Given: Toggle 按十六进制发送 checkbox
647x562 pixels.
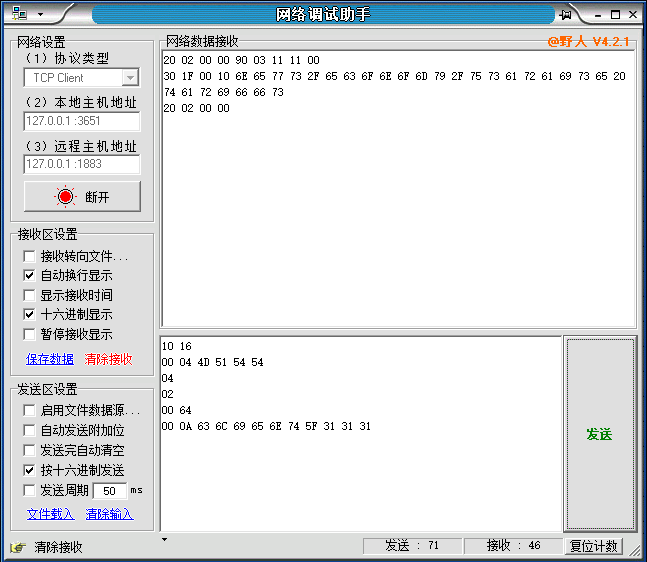Looking at the screenshot, I should tap(29, 470).
